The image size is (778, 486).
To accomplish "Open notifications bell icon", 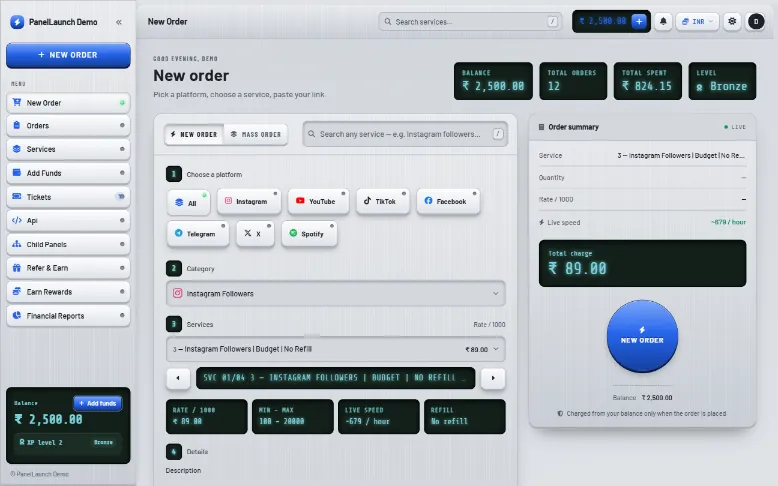I will point(663,21).
